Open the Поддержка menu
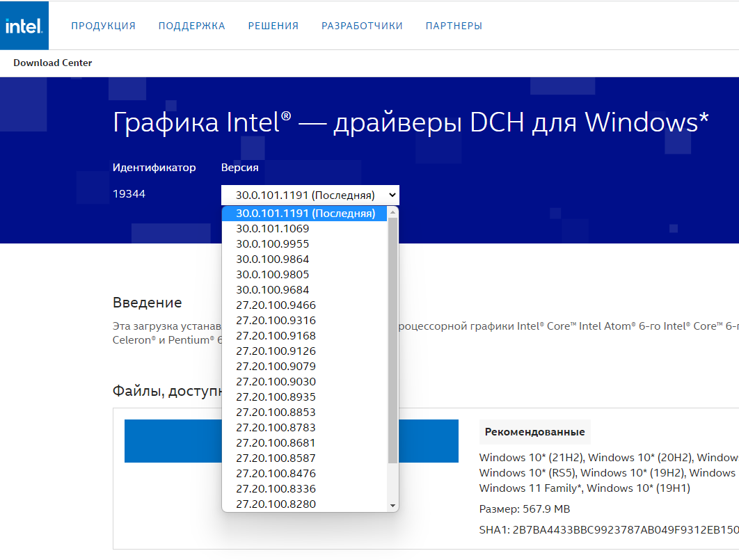The width and height of the screenshot is (739, 560). pyautogui.click(x=191, y=26)
